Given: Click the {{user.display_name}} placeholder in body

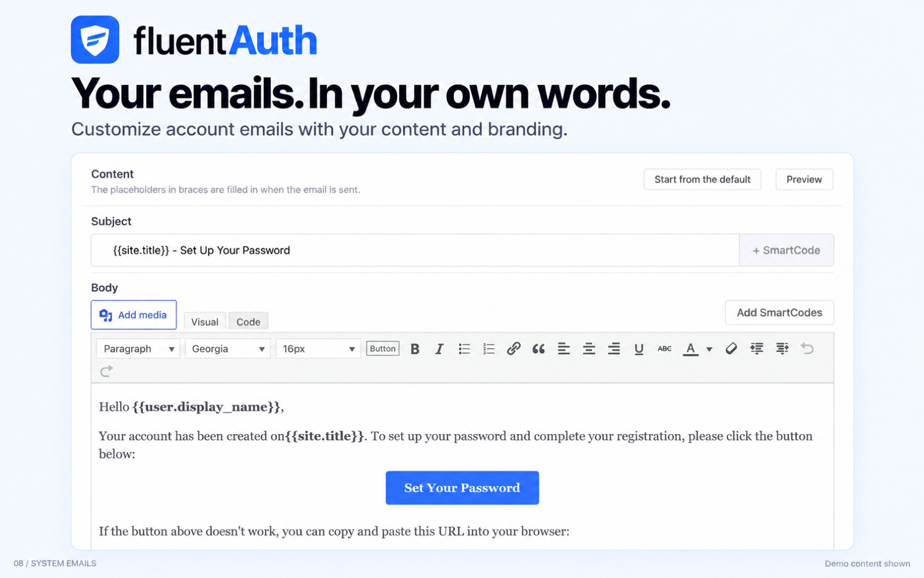Looking at the screenshot, I should tap(206, 407).
